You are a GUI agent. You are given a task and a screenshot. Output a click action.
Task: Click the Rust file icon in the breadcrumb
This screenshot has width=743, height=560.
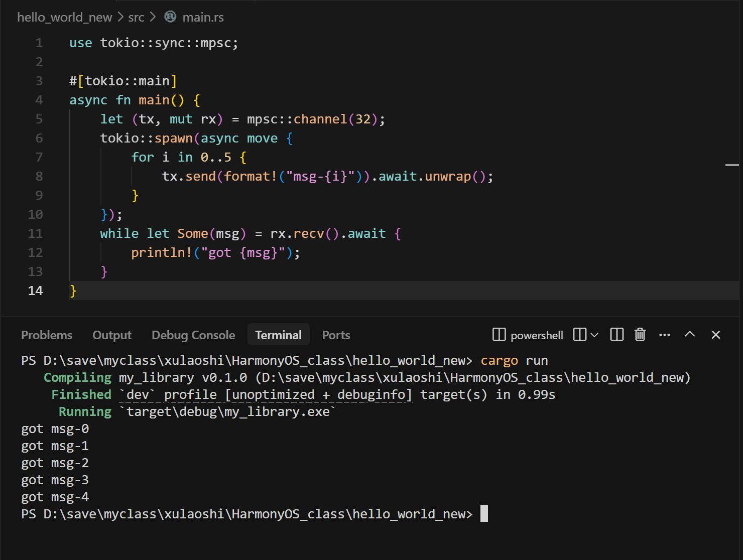170,17
